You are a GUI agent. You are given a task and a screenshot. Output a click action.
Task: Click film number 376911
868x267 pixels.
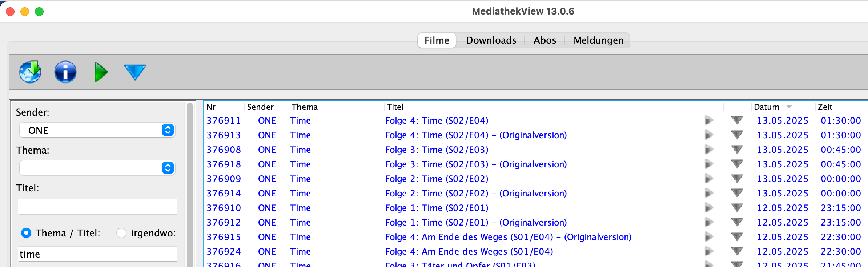pyautogui.click(x=224, y=120)
